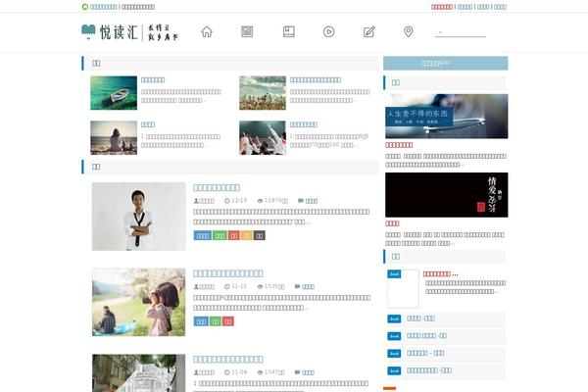Open comments link next to 1535 views
This screenshot has width=588, height=392.
(x=308, y=287)
